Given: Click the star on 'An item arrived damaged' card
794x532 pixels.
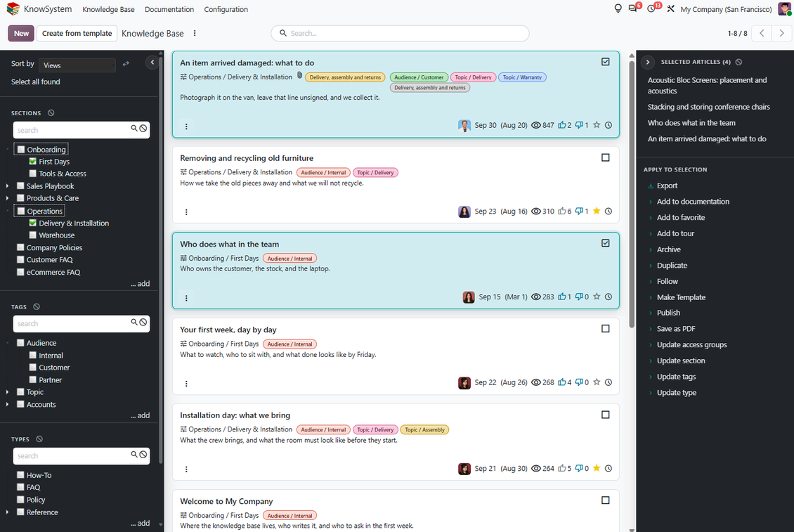Looking at the screenshot, I should (x=597, y=125).
